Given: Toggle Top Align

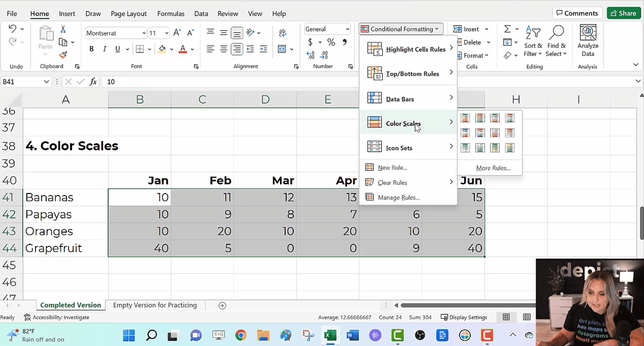Looking at the screenshot, I should point(210,33).
